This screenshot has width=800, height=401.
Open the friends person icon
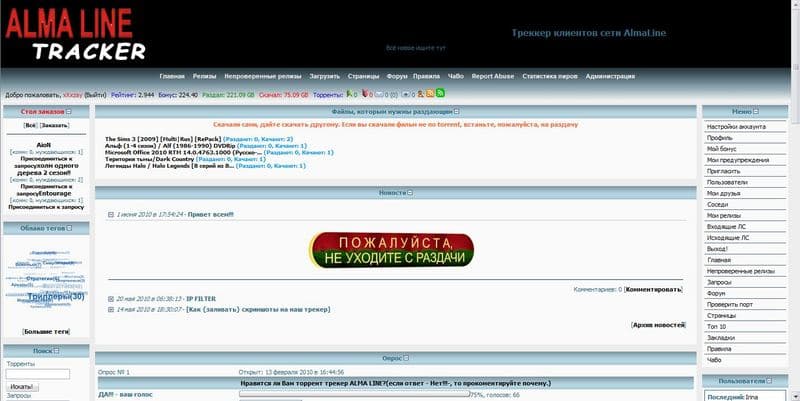(420, 94)
